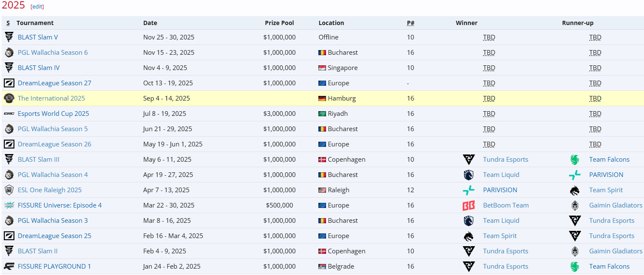The image size is (644, 275).
Task: Open the Gaimin Gladiators runner-up link
Action: tap(616, 205)
